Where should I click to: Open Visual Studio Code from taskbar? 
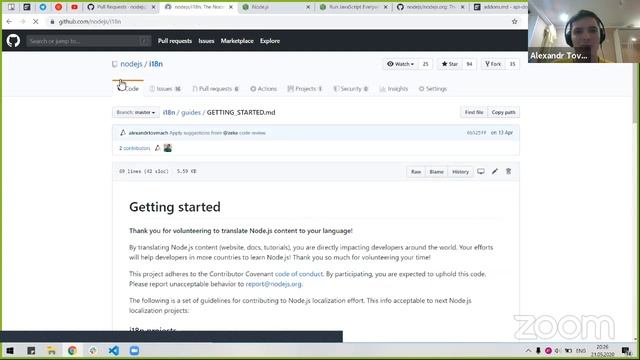click(x=114, y=351)
